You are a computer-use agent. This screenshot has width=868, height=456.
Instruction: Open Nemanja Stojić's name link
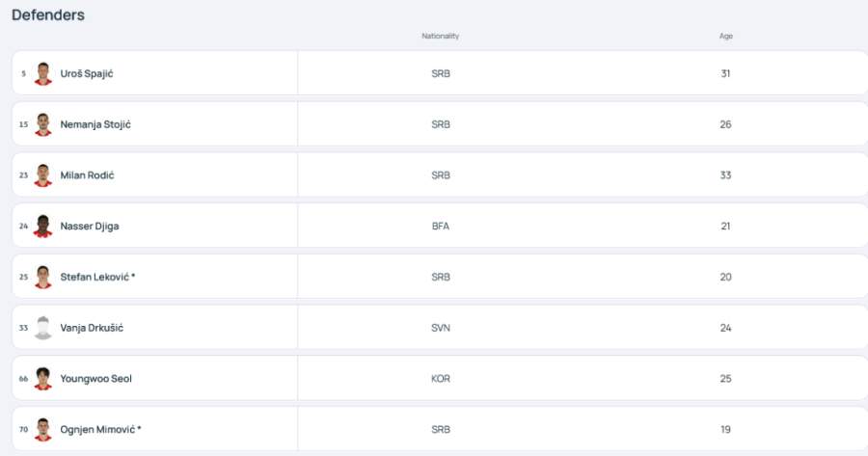[95, 124]
